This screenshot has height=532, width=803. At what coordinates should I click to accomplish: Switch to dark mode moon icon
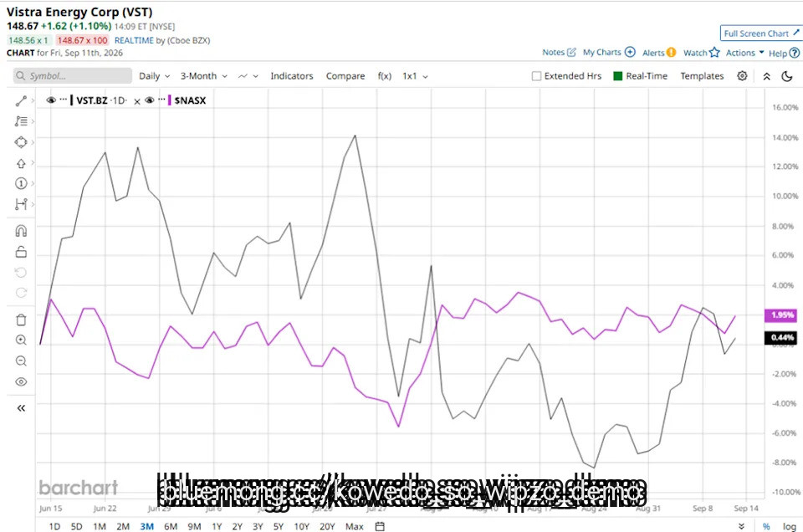point(787,76)
